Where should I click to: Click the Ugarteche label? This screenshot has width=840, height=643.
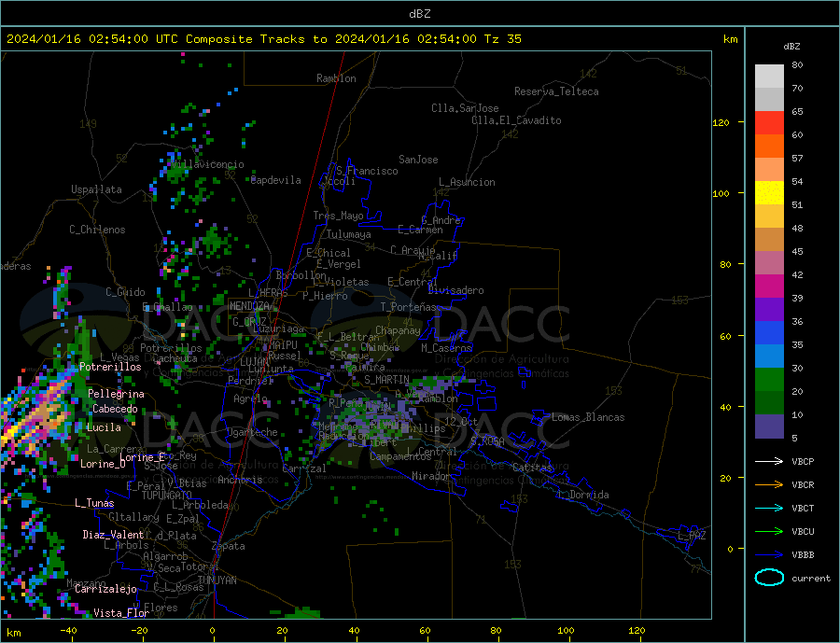[252, 432]
